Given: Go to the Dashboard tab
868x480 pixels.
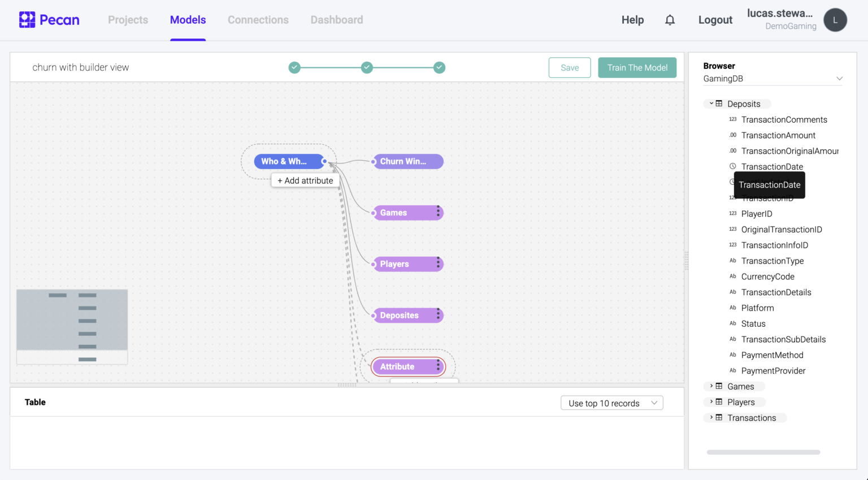Looking at the screenshot, I should 337,20.
